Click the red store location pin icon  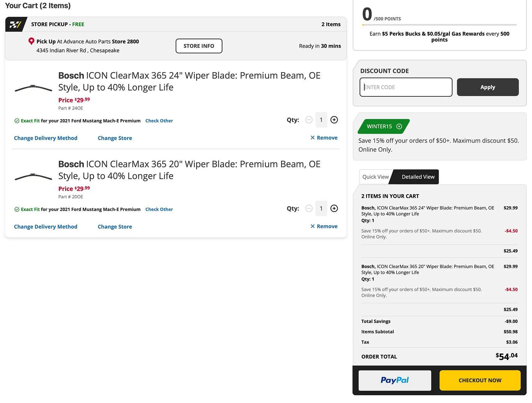(31, 41)
